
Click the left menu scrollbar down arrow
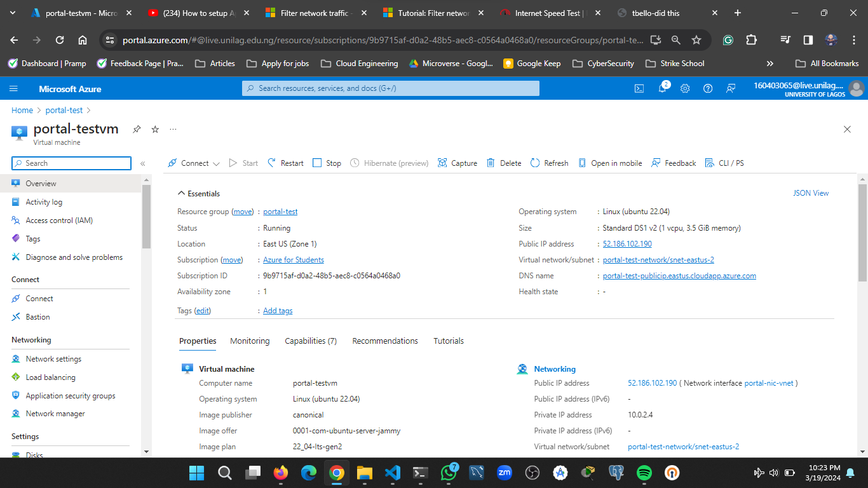147,451
